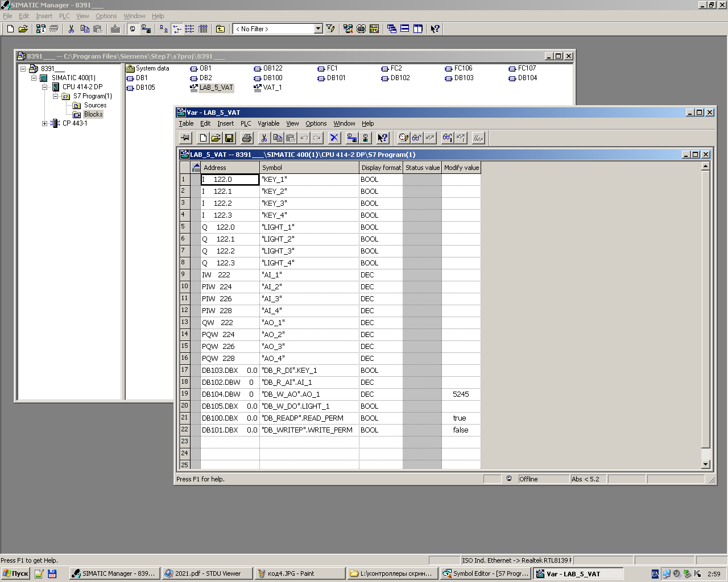Click the Help pointer in Var toolbar

(x=383, y=138)
